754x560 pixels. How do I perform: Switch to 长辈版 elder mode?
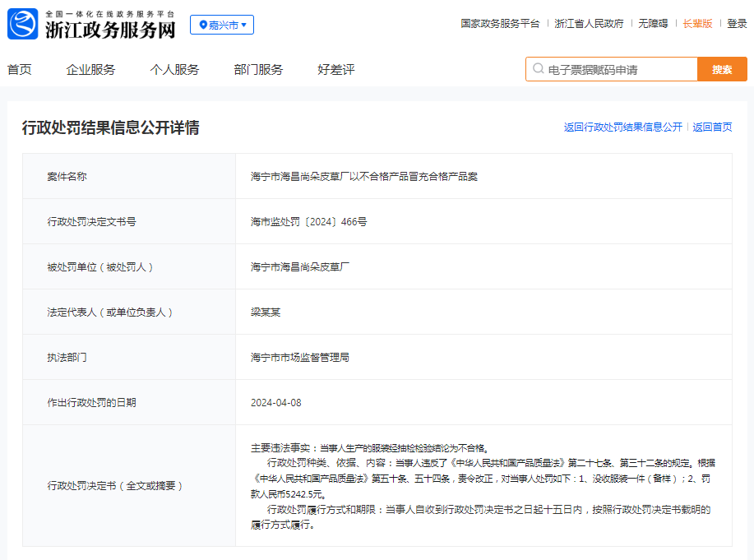point(698,24)
